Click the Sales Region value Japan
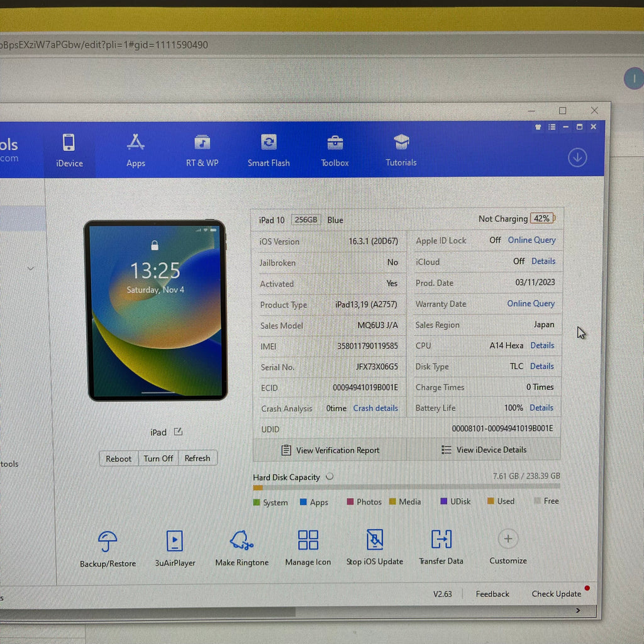The width and height of the screenshot is (644, 644). coord(544,325)
